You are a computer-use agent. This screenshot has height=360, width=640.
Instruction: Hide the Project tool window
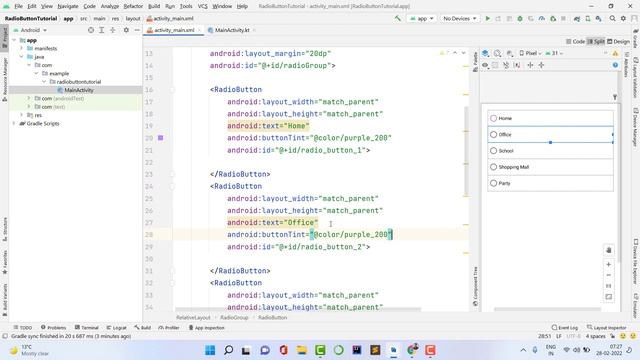pyautogui.click(x=137, y=30)
